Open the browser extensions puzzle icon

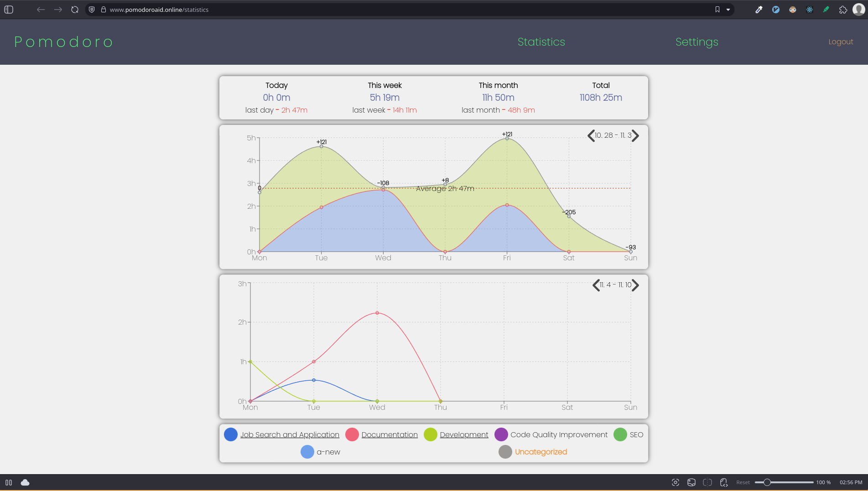(843, 10)
